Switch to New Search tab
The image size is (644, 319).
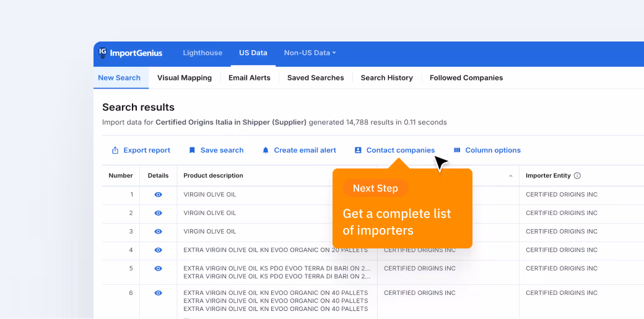tap(119, 77)
